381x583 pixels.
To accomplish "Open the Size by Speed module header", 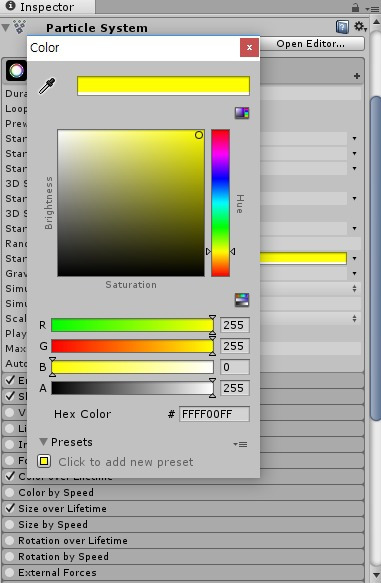I will (x=183, y=524).
